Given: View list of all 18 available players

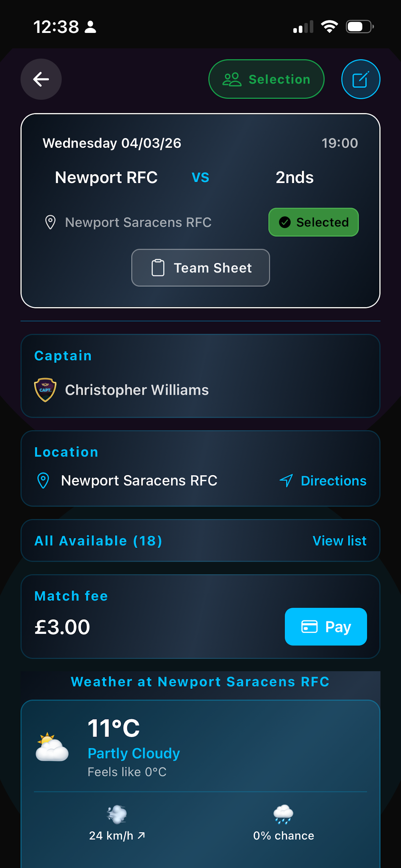Looking at the screenshot, I should 339,541.
